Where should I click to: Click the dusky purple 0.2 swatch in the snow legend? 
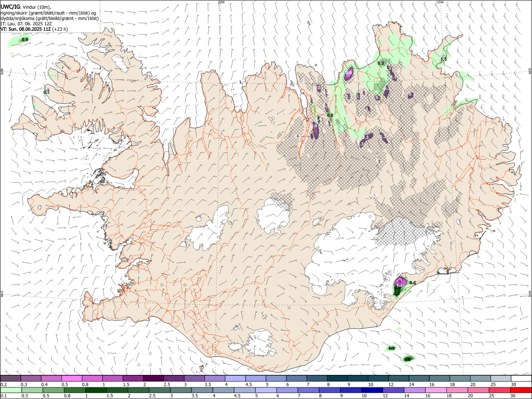(10, 378)
